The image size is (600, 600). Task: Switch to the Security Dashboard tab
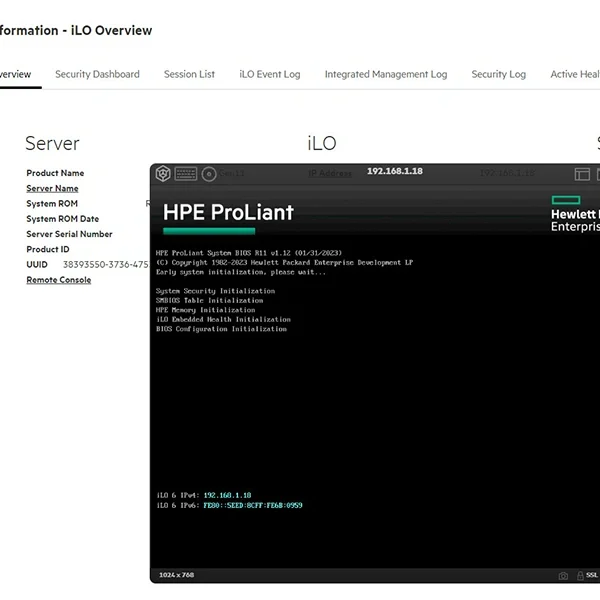point(97,74)
